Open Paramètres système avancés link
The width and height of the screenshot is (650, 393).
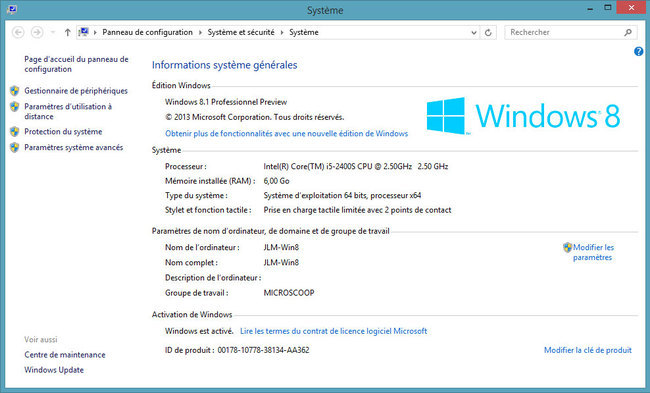[73, 147]
